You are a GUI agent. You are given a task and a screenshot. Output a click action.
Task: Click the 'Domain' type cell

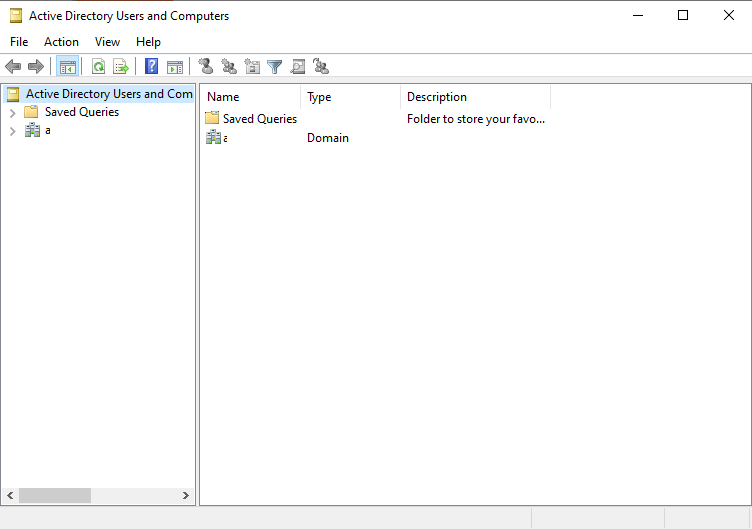pos(328,138)
